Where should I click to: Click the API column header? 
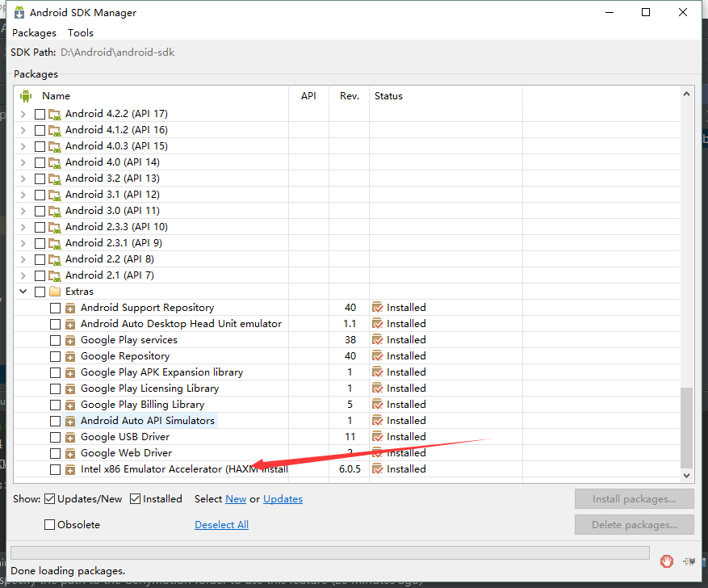pos(308,96)
